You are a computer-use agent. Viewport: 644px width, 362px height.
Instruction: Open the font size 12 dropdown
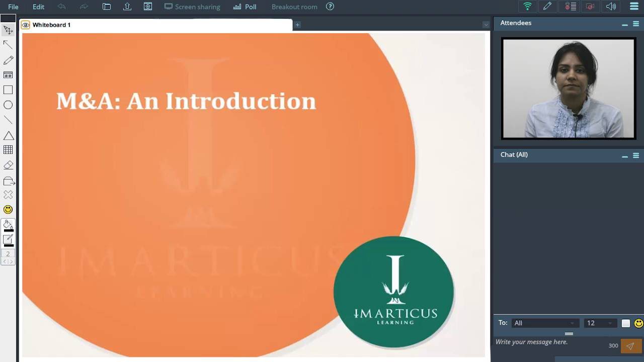coord(600,323)
